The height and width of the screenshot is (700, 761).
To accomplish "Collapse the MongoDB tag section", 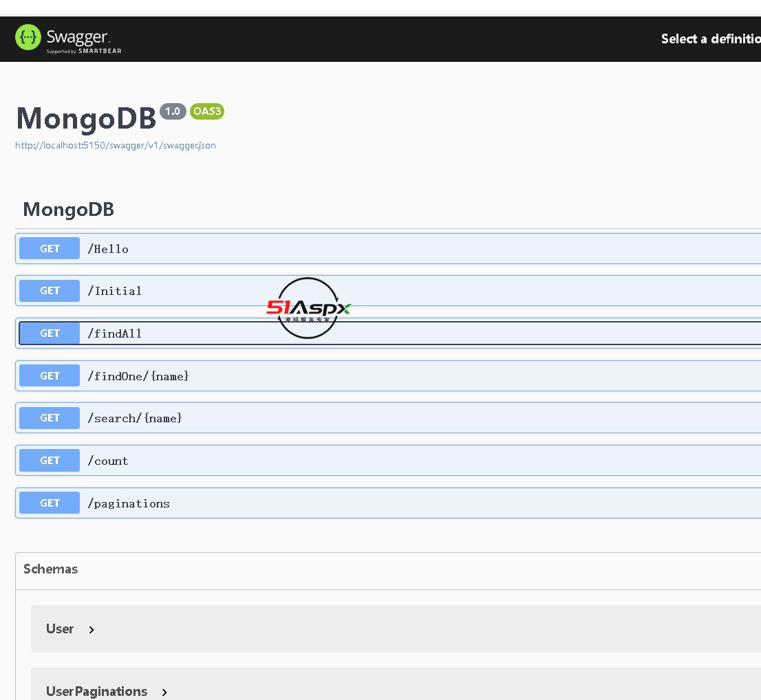I will pyautogui.click(x=388, y=210).
